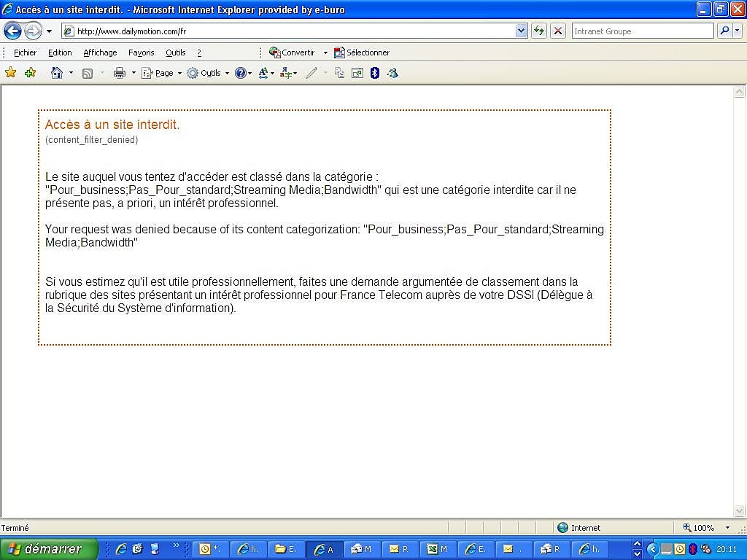747x560 pixels.
Task: Click the green window toolbar icon
Action: pyautogui.click(x=357, y=73)
